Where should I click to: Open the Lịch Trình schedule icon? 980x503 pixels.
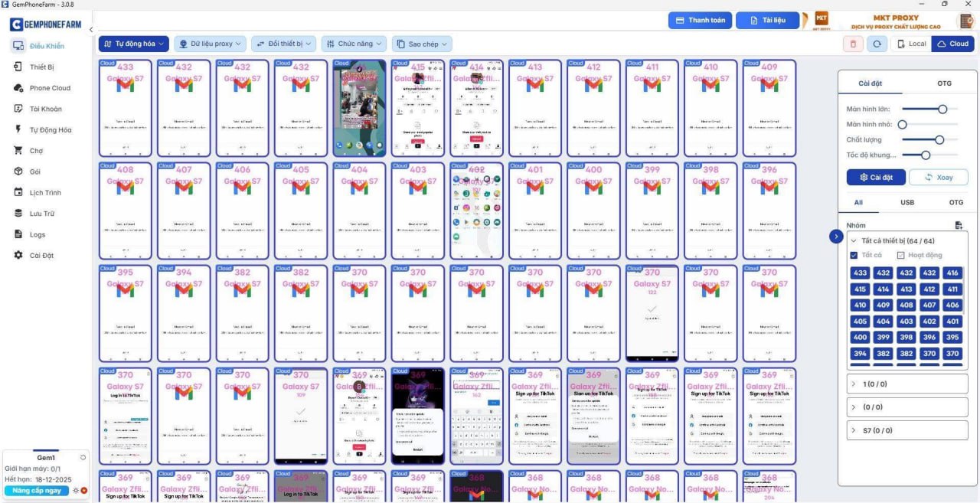(x=18, y=192)
